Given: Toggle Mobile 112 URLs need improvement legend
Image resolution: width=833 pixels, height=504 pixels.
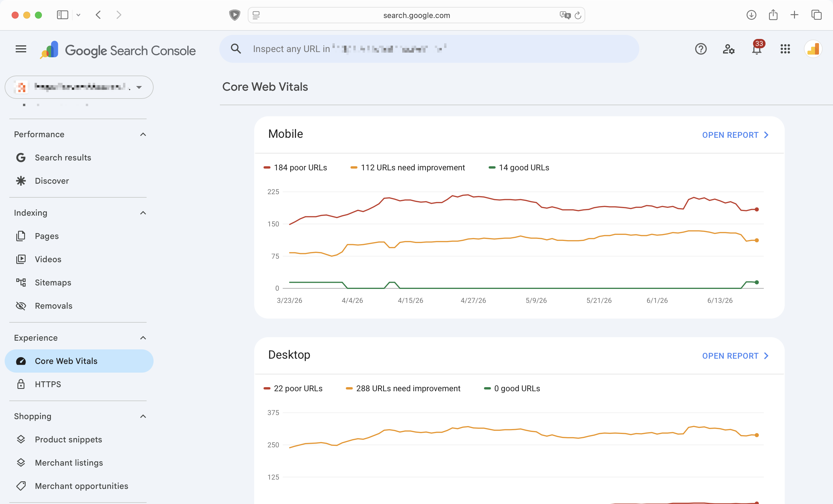Looking at the screenshot, I should click(407, 167).
